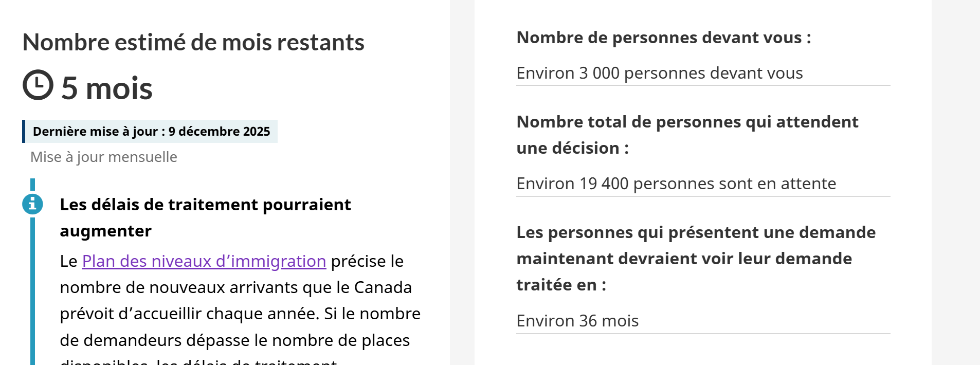Click the heading Nombre estimé de mois restants
Screen dimensions: 980x365
coord(193,42)
